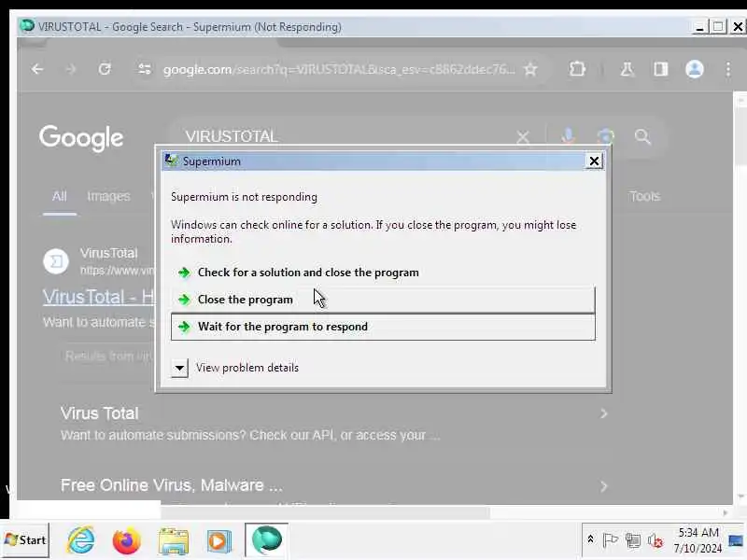The image size is (747, 560).
Task: Clear the VIRUSTOTAL search box
Action: [523, 137]
